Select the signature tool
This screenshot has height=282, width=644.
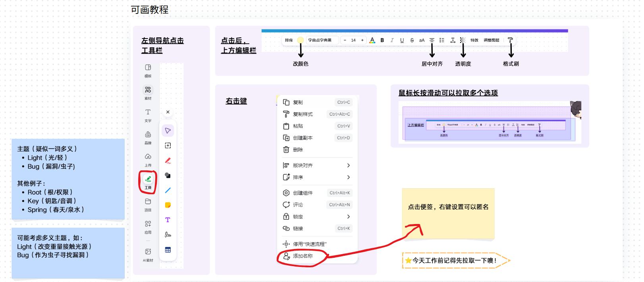point(168,235)
